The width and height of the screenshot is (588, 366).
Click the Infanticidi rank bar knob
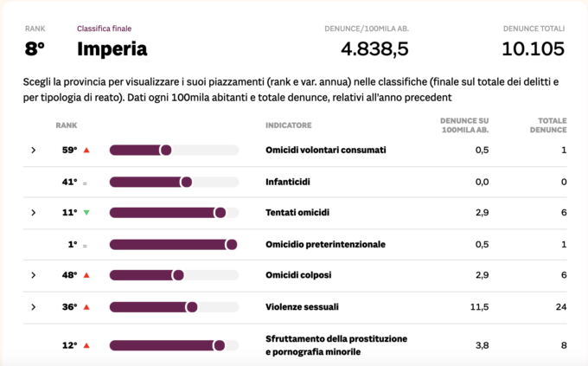point(187,183)
